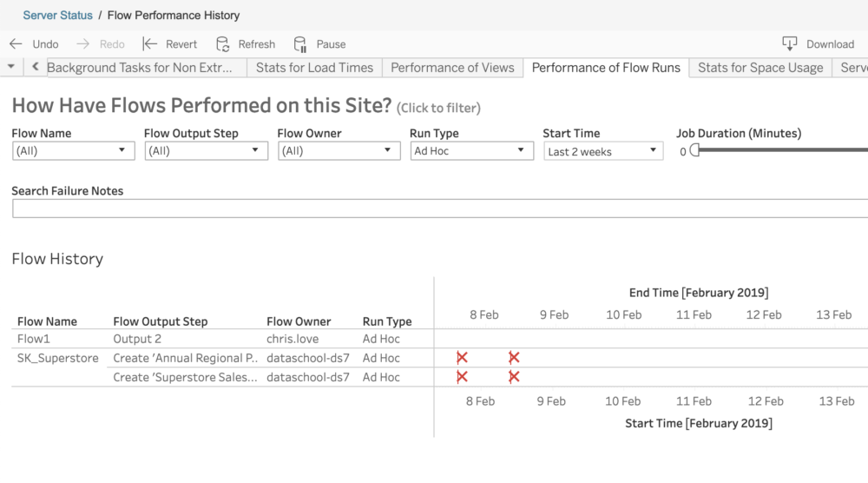
Task: Switch to Stats for Load Times tab
Action: (314, 68)
